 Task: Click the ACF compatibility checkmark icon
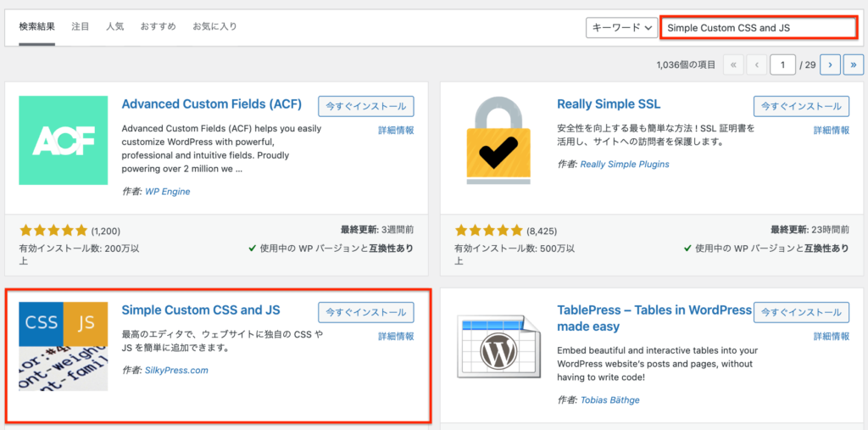pyautogui.click(x=253, y=249)
